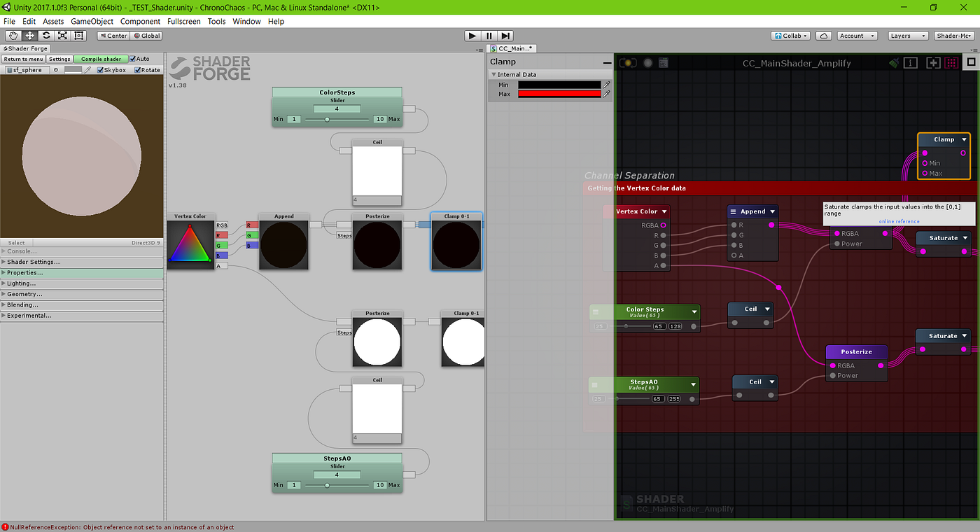Click the cloud services icon beside Collab

click(824, 36)
